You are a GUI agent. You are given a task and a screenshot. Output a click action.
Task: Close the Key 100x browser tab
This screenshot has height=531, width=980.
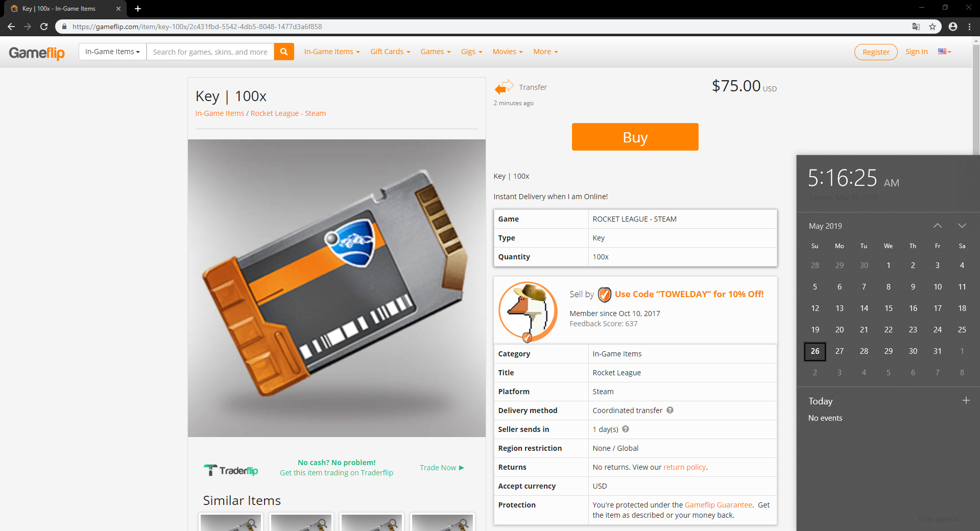(x=118, y=9)
